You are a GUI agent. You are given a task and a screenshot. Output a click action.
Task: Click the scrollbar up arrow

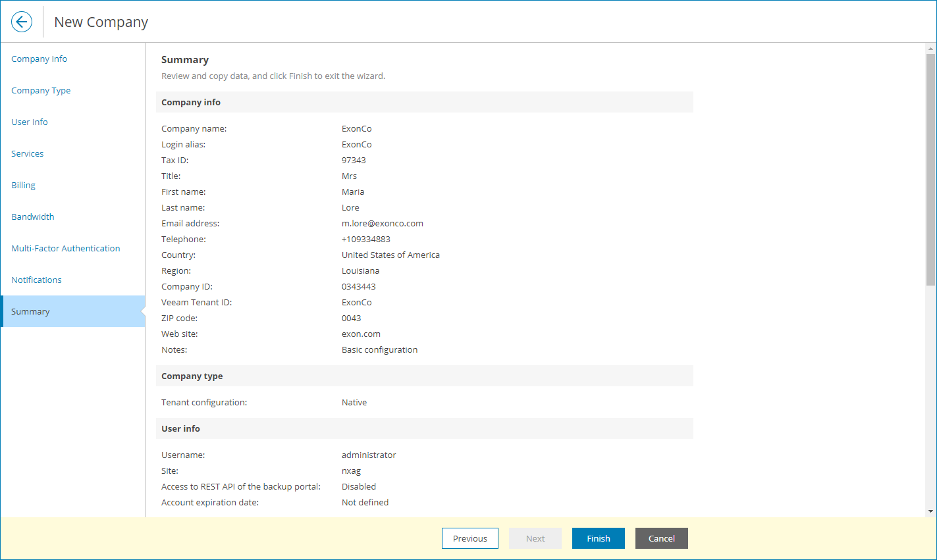click(x=930, y=47)
